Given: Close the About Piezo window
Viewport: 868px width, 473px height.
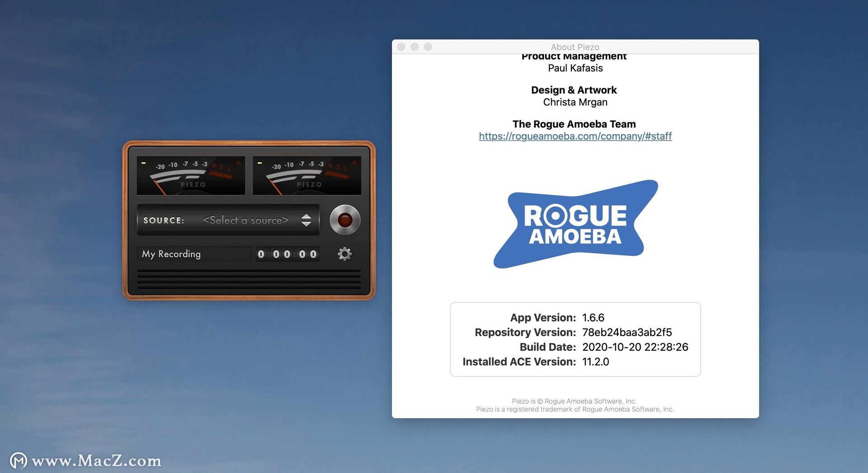Looking at the screenshot, I should tap(401, 47).
